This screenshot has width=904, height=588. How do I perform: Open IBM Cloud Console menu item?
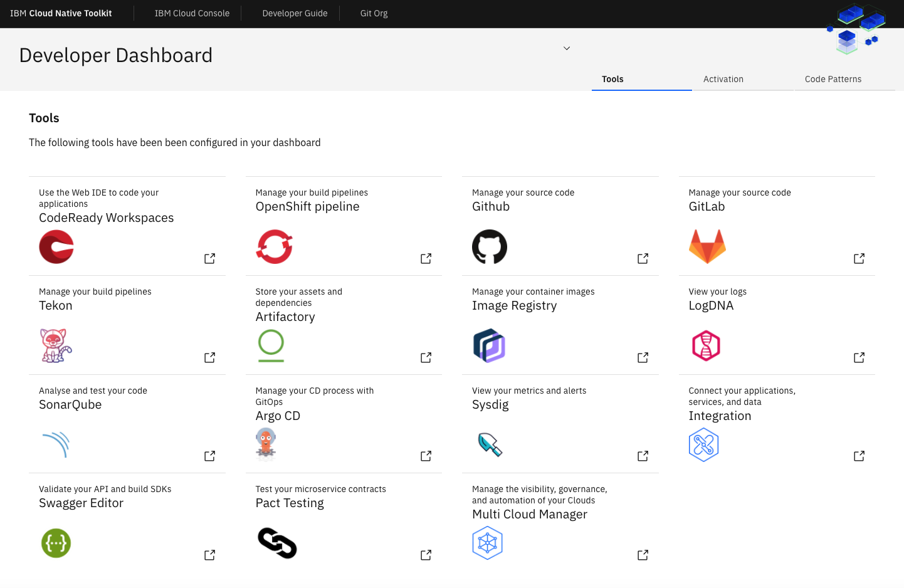point(192,13)
